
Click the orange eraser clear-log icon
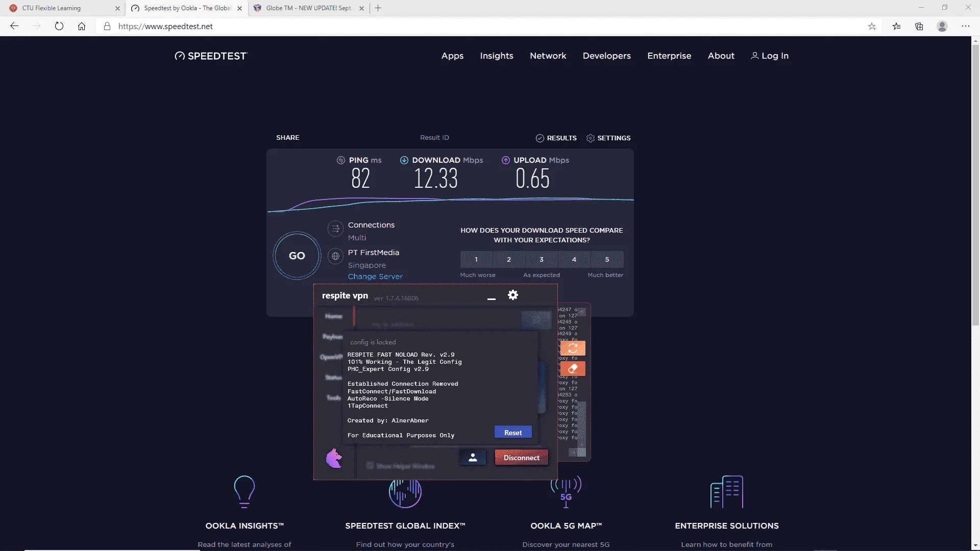573,368
